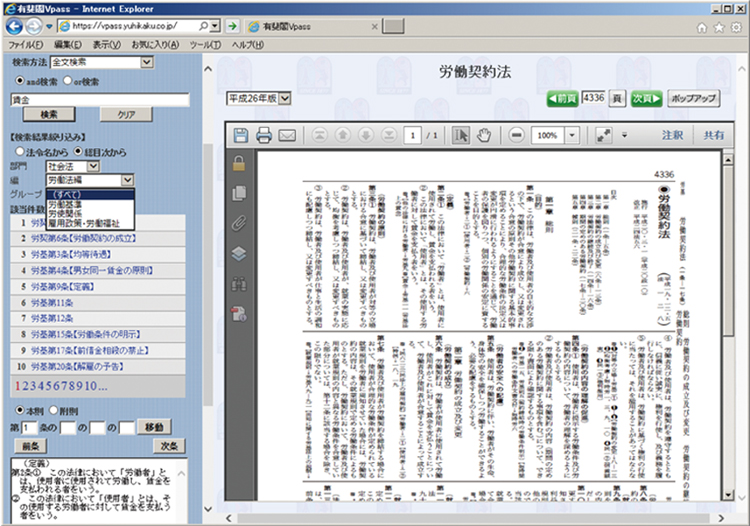Open recent pages dropdown next to Forward
Viewport: 750px width, 526px height.
tap(49, 27)
